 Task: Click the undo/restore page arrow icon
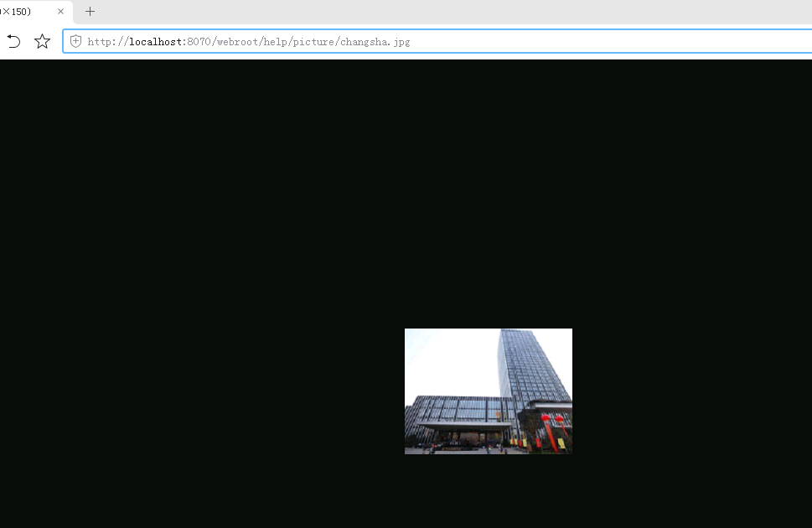13,41
